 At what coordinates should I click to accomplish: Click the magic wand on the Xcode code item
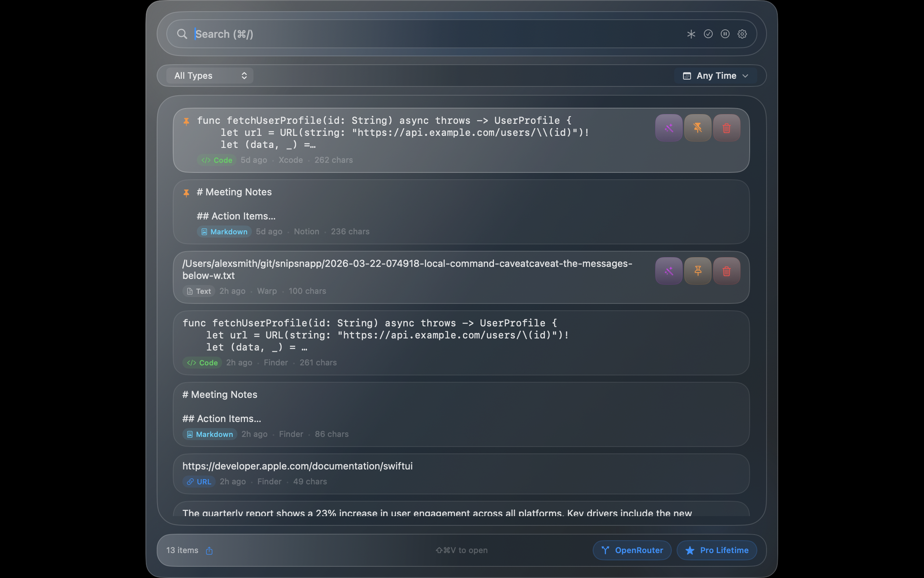668,128
